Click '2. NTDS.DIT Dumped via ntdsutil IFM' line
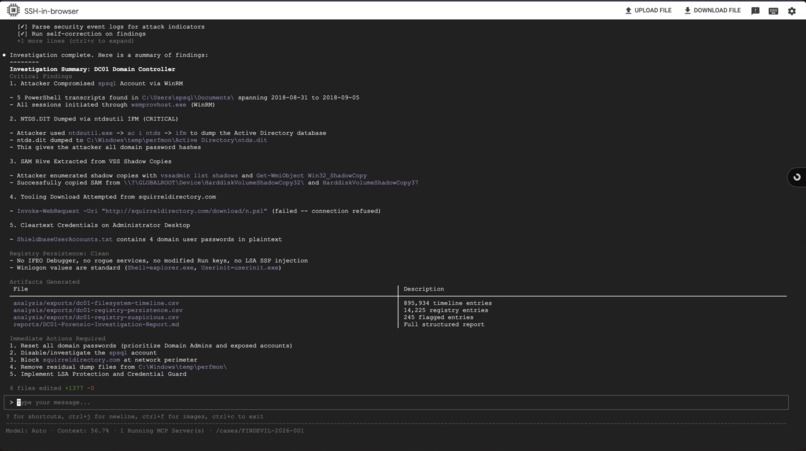The width and height of the screenshot is (806, 451). 94,119
